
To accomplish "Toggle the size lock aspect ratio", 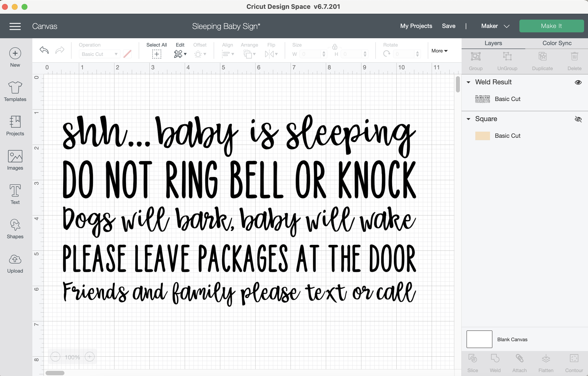I will click(x=335, y=47).
